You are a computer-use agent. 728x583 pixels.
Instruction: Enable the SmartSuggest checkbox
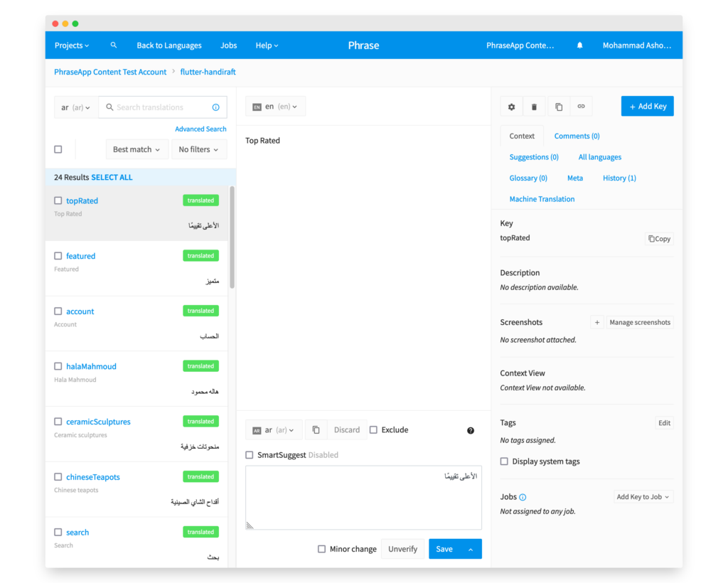[250, 454]
